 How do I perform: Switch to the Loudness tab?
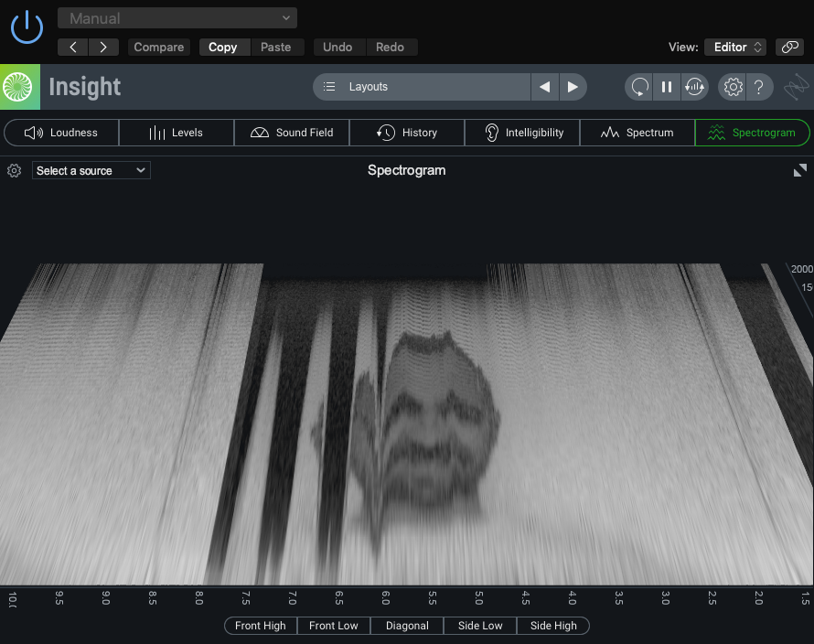61,133
